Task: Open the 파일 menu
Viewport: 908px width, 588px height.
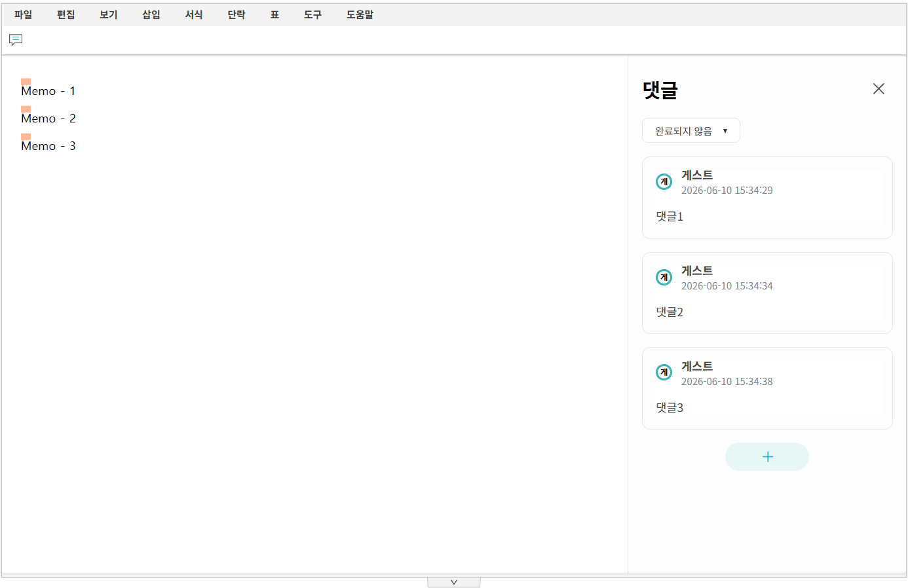Action: click(x=24, y=14)
